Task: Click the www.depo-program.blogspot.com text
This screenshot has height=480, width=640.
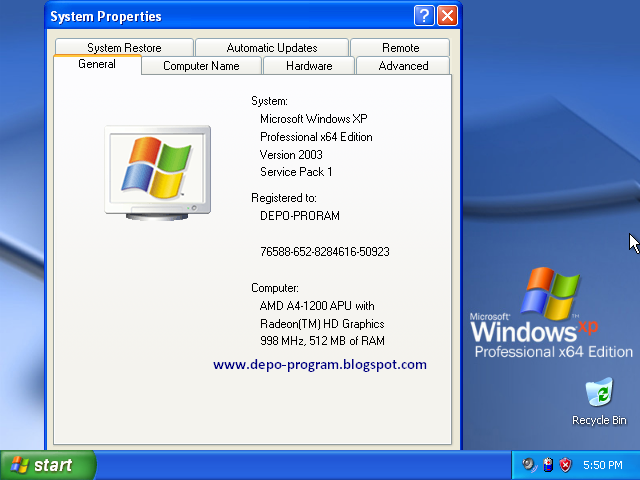Action: (320, 364)
